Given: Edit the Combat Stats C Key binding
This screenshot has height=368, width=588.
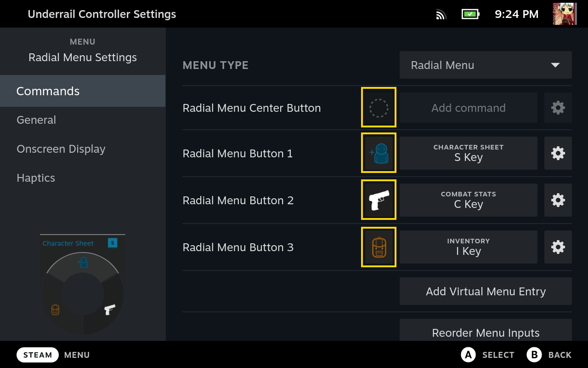Looking at the screenshot, I should click(469, 200).
